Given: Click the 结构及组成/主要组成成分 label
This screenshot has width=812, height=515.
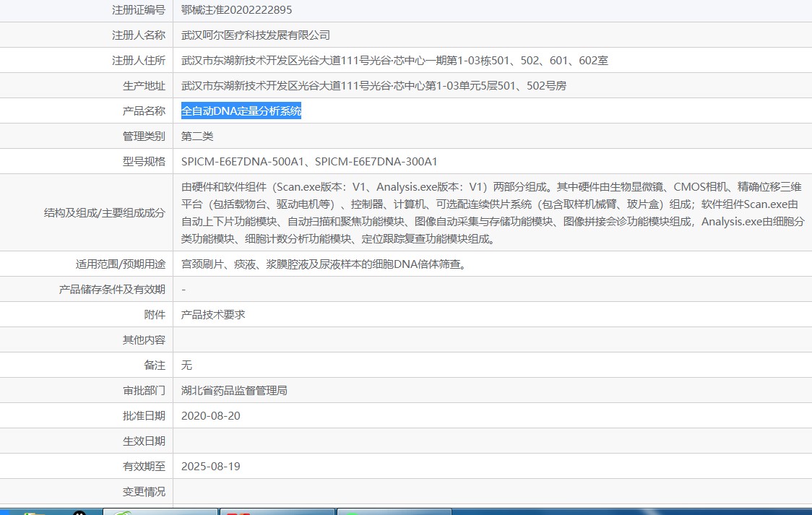Looking at the screenshot, I should 105,213.
